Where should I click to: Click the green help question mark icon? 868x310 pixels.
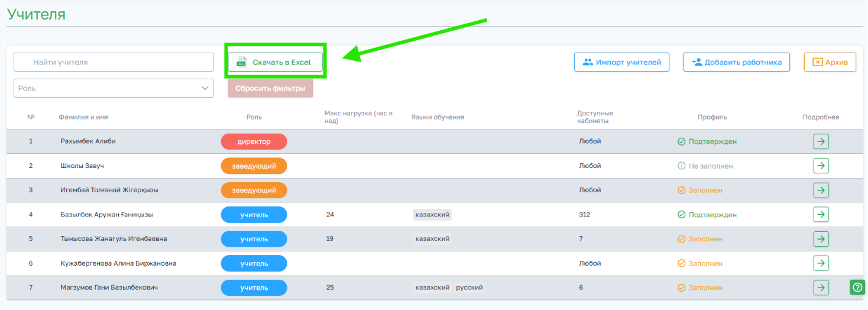point(857,287)
